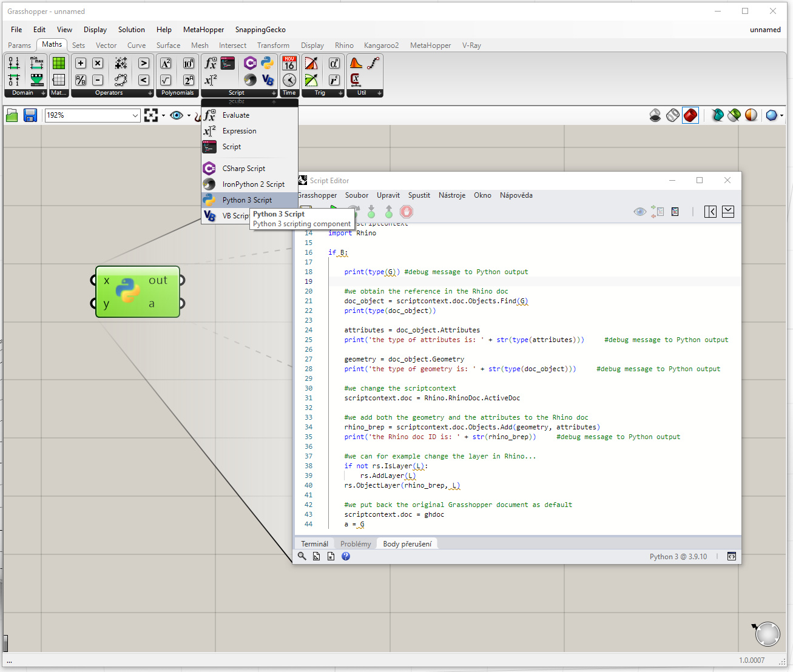Expand the Script panel dropdown arrow
This screenshot has width=793, height=672.
pos(274,93)
